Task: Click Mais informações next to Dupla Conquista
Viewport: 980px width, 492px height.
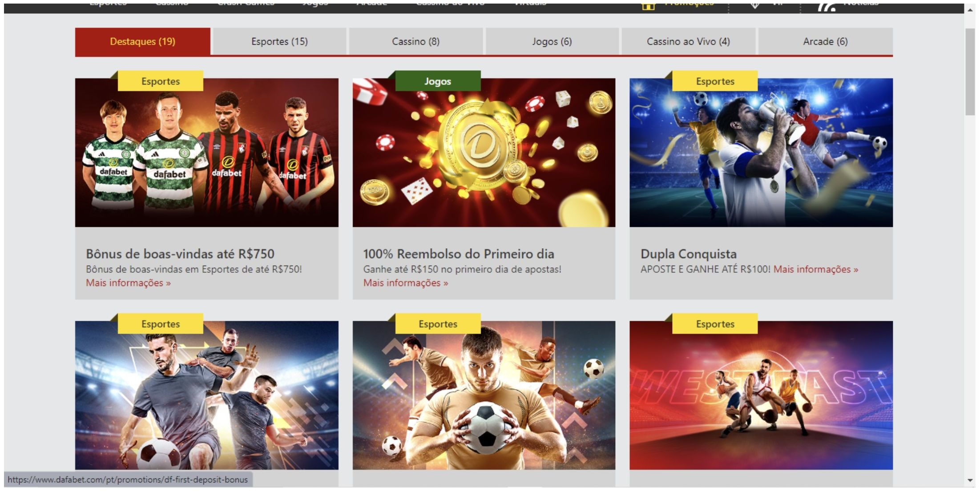Action: click(816, 269)
